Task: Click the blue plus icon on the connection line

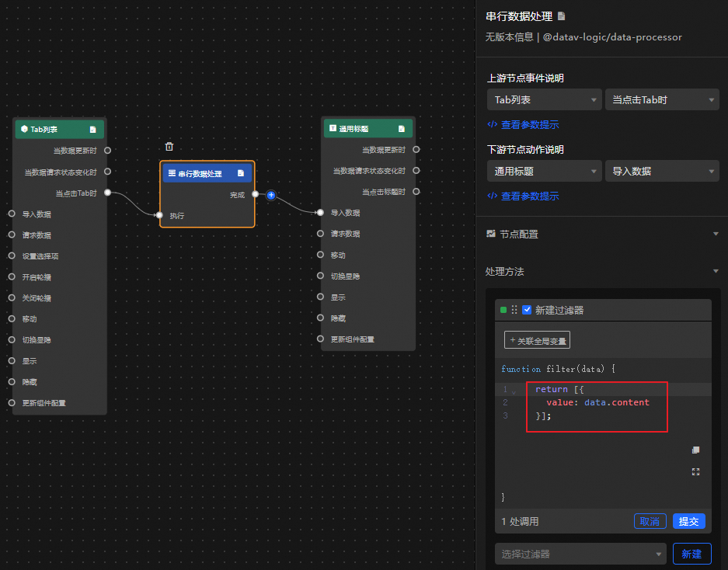Action: click(x=271, y=195)
